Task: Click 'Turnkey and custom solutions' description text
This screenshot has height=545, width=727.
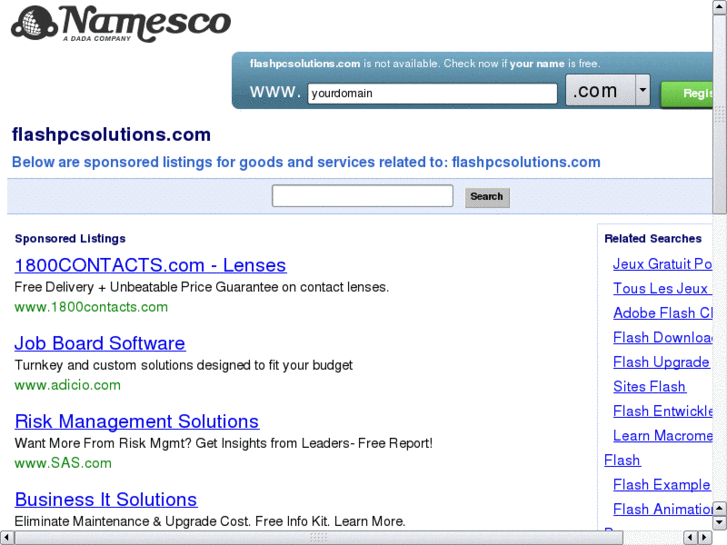Action: point(184,365)
